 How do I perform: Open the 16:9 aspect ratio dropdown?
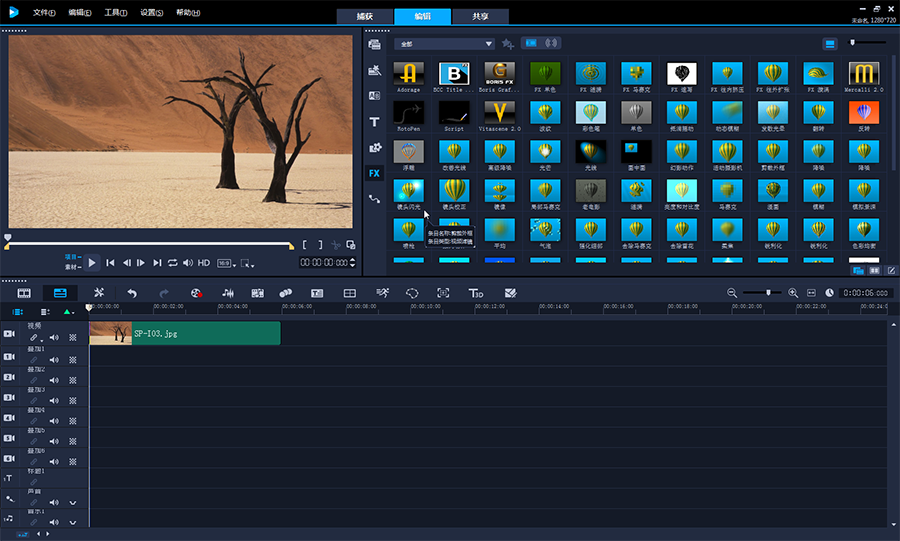coord(226,263)
